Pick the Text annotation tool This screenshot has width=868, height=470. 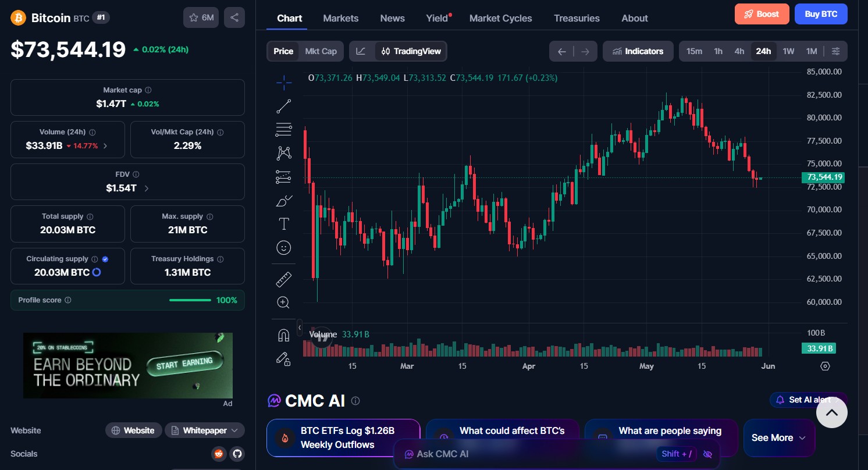click(284, 224)
